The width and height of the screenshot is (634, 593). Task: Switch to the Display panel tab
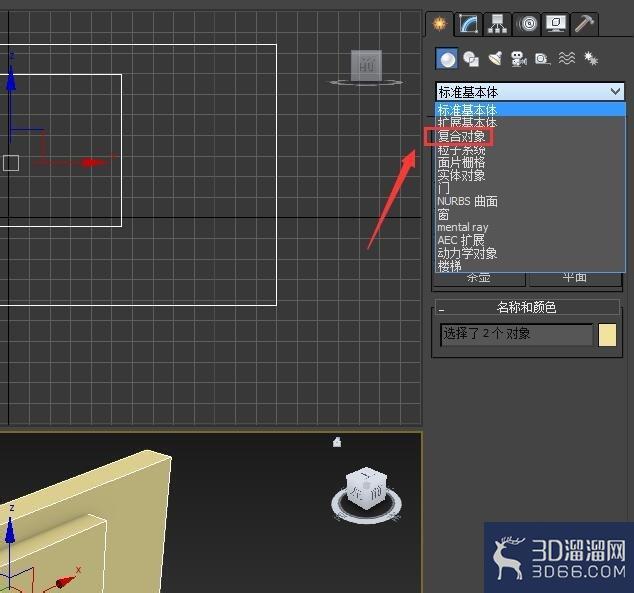[x=556, y=24]
